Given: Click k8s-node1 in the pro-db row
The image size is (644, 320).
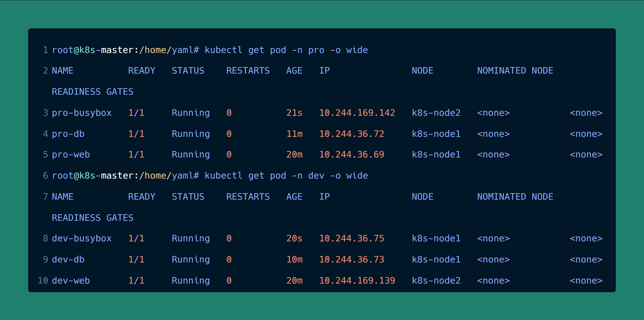Looking at the screenshot, I should coord(436,134).
